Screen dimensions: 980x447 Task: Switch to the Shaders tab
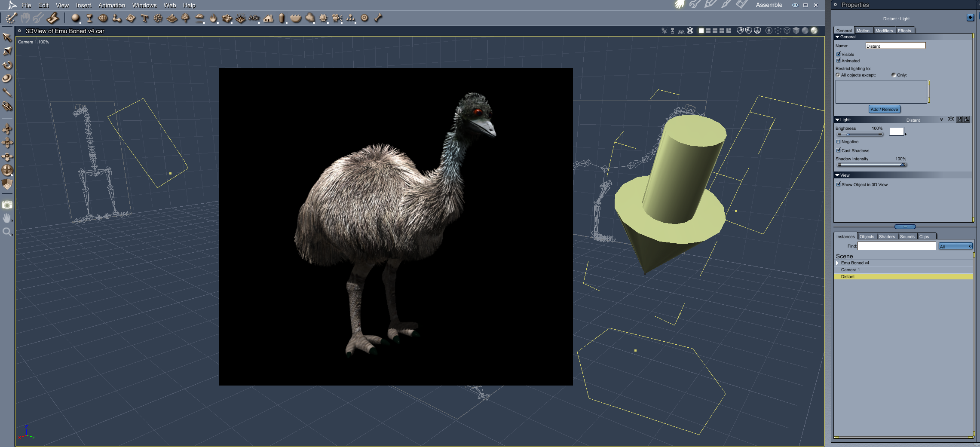click(887, 236)
